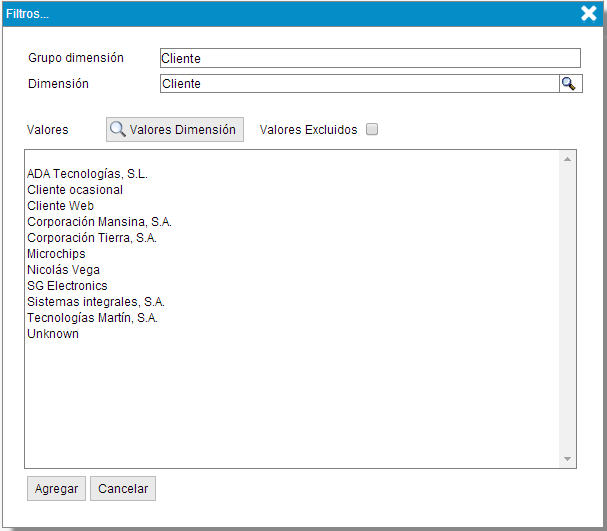The width and height of the screenshot is (607, 531).
Task: Select the Unknown value
Action: coord(53,334)
